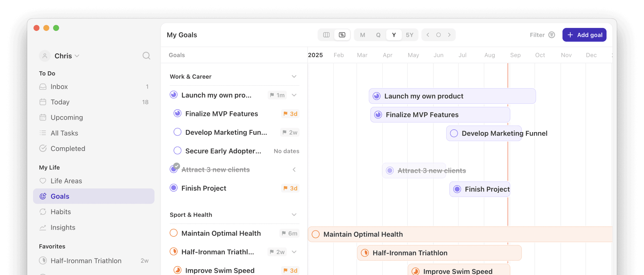Open Half-Ironman Triathlon favorite in sidebar
This screenshot has height=275, width=644.
click(x=94, y=261)
